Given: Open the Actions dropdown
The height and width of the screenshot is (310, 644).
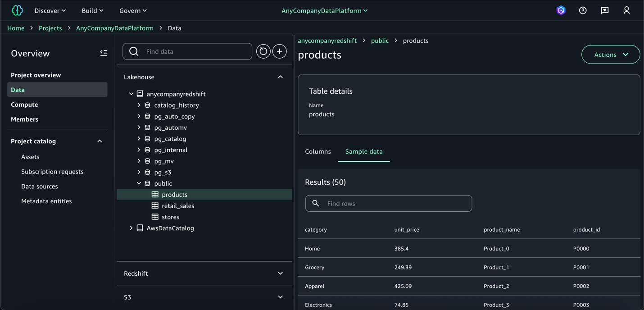Looking at the screenshot, I should click(611, 55).
